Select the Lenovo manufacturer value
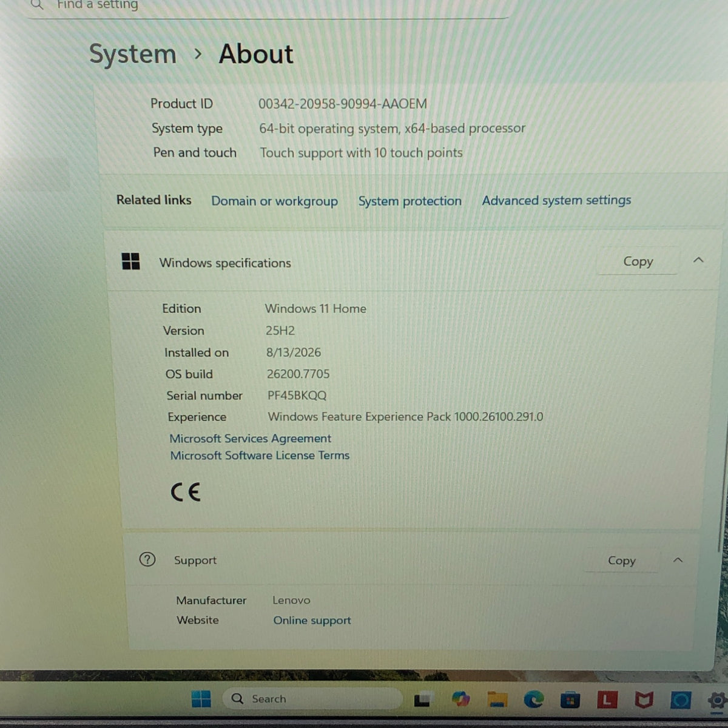Viewport: 728px width, 728px height. 291,600
